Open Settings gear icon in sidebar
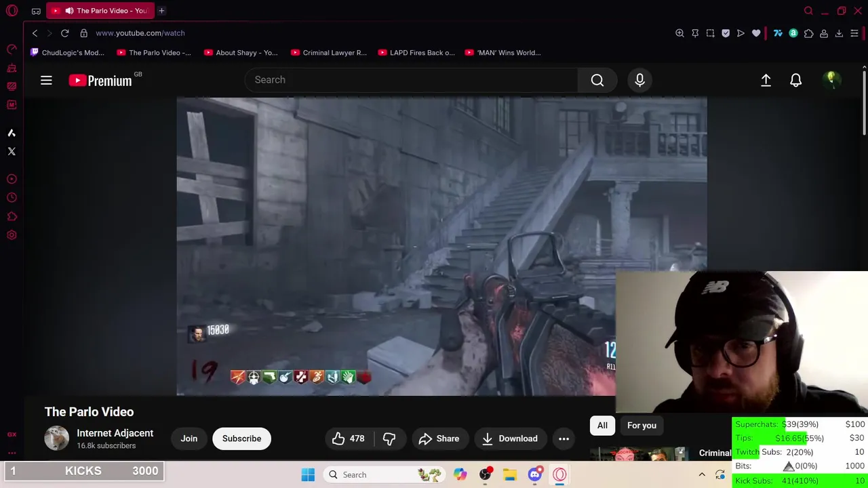The height and width of the screenshot is (488, 868). click(12, 235)
